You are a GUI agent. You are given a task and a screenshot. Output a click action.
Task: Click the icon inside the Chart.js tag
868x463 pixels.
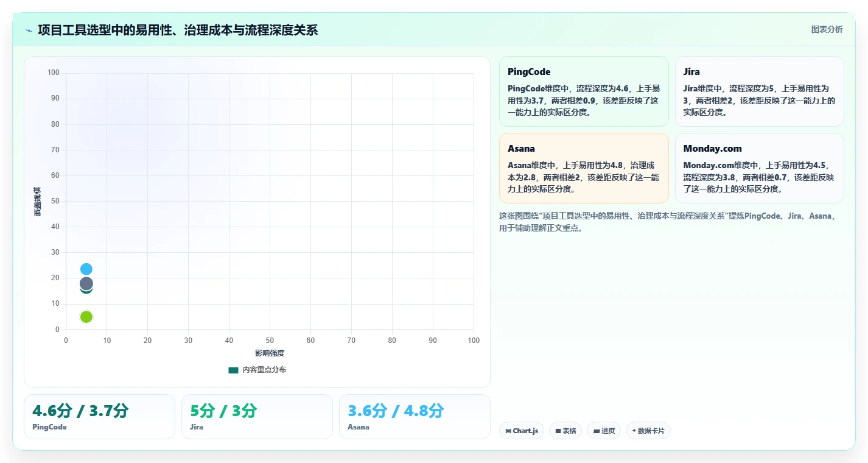(x=508, y=431)
